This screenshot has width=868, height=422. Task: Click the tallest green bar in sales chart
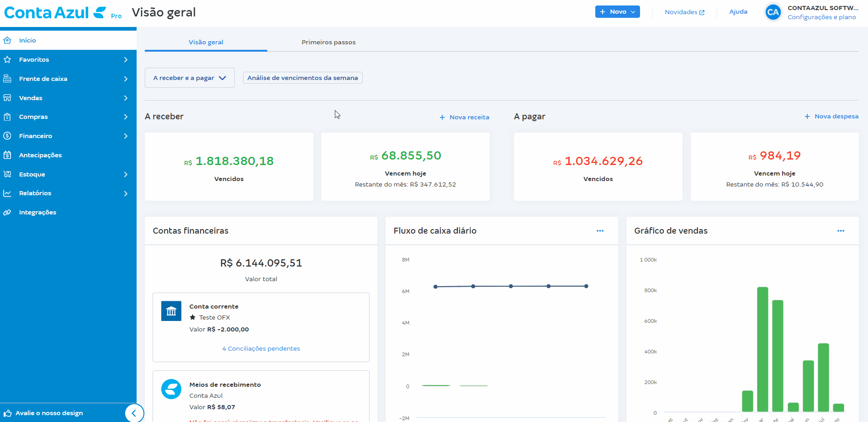pos(762,349)
